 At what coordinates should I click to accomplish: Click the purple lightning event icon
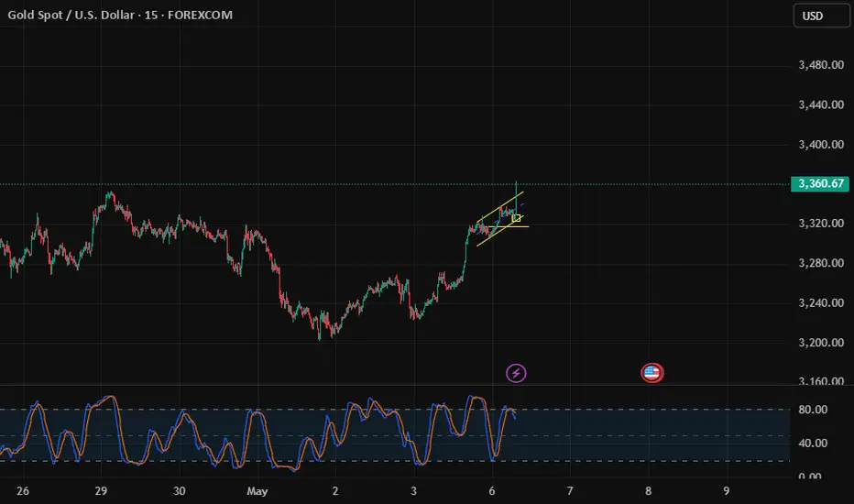pos(516,373)
